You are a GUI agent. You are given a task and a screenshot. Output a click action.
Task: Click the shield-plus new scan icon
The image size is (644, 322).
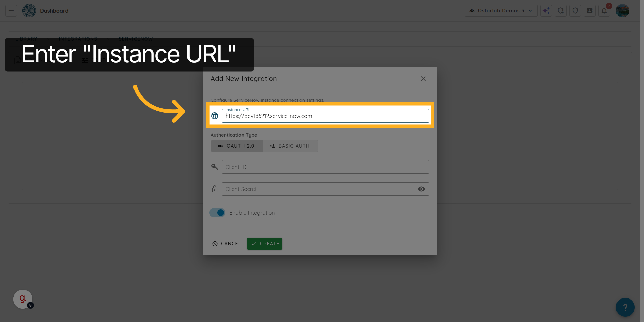560,10
